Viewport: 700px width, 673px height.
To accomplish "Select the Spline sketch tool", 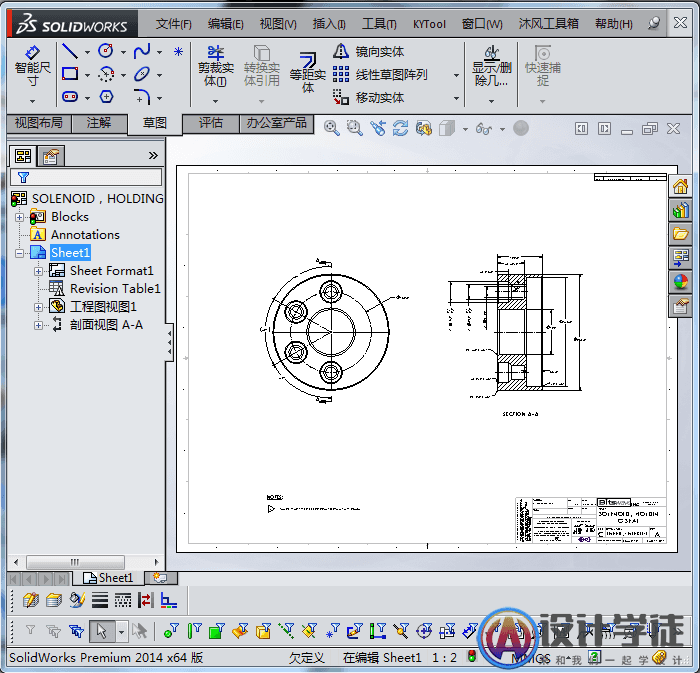I will (142, 51).
